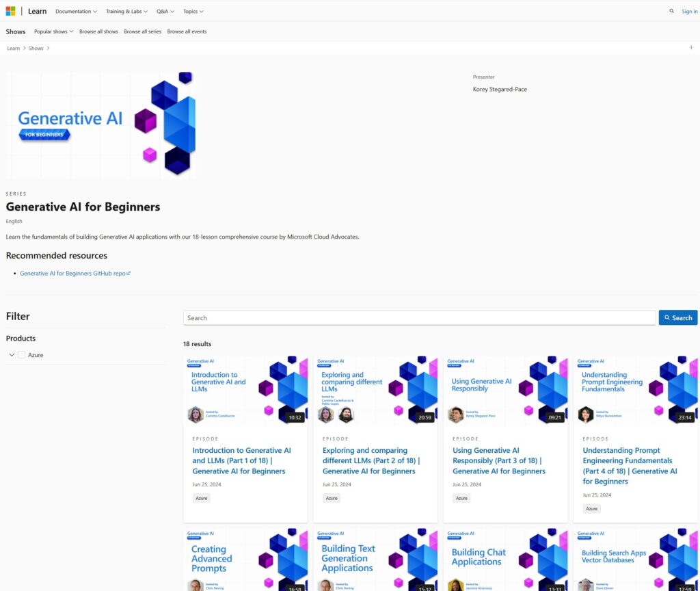Click the 10:32 duration badge on first episode
700x591 pixels.
click(x=295, y=417)
